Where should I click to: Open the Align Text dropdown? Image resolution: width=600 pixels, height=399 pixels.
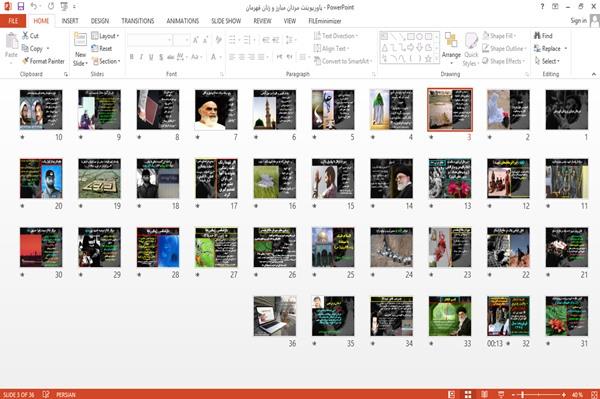point(331,49)
